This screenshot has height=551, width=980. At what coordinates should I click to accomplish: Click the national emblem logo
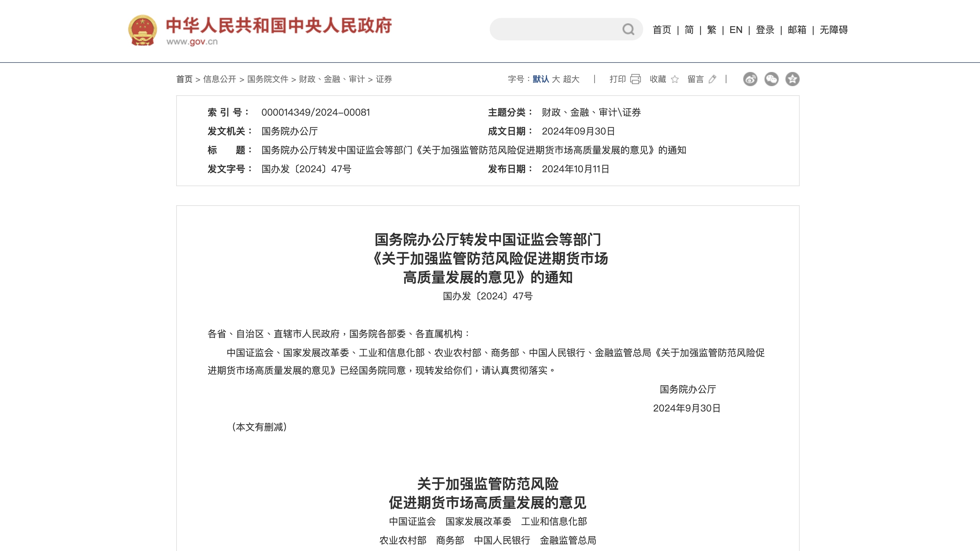[x=142, y=30]
